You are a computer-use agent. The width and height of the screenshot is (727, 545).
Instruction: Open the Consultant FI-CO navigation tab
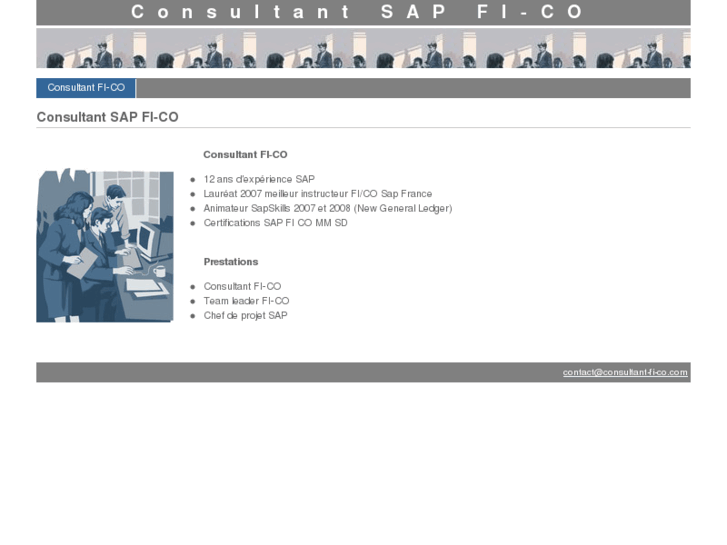[86, 88]
